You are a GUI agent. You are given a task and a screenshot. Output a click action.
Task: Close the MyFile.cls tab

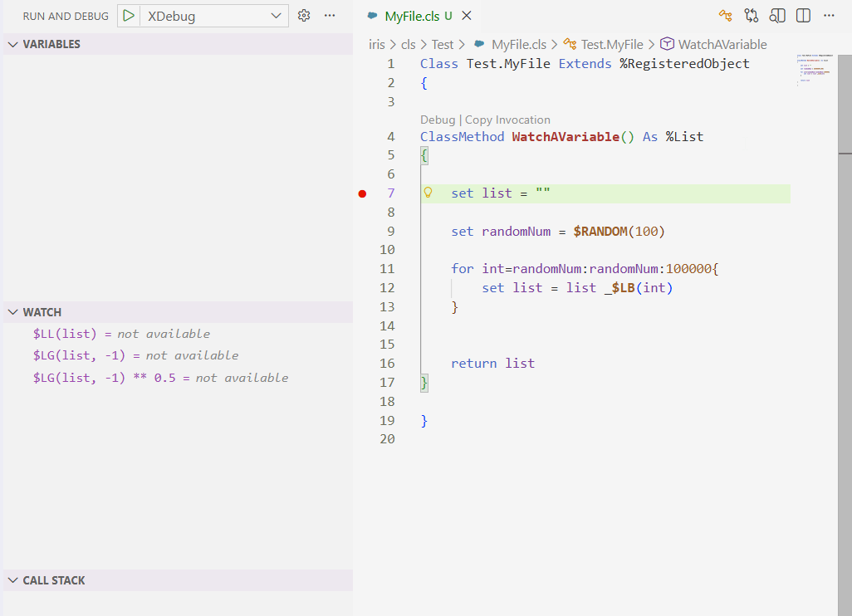(x=467, y=16)
